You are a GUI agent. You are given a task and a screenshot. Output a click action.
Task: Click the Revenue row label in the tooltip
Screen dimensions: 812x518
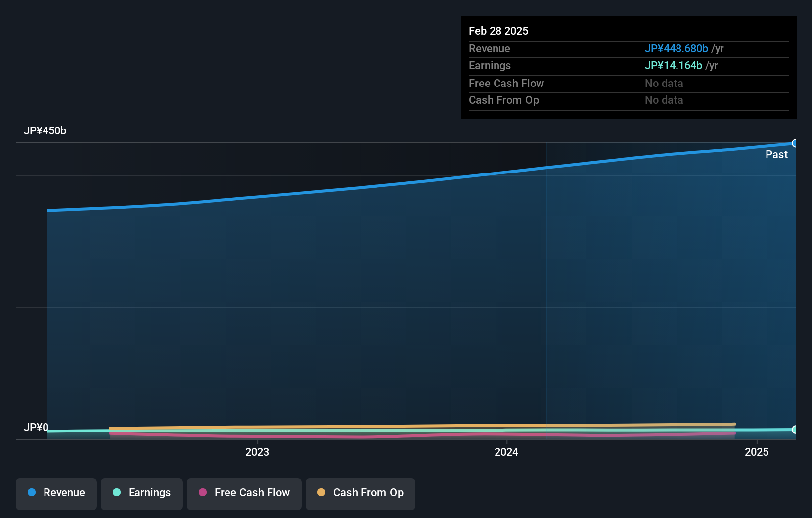[x=490, y=48]
